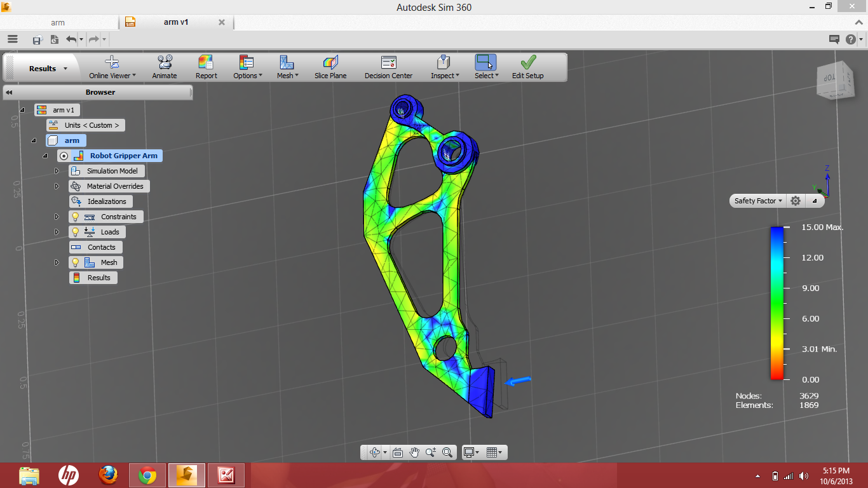Switch to the arm document tab
868x488 pixels.
(x=58, y=22)
